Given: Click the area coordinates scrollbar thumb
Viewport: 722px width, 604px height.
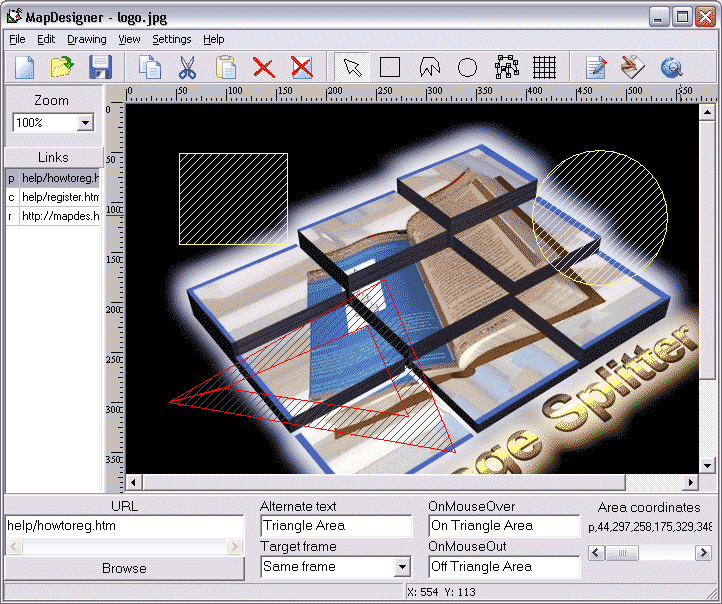Looking at the screenshot, I should tap(622, 552).
